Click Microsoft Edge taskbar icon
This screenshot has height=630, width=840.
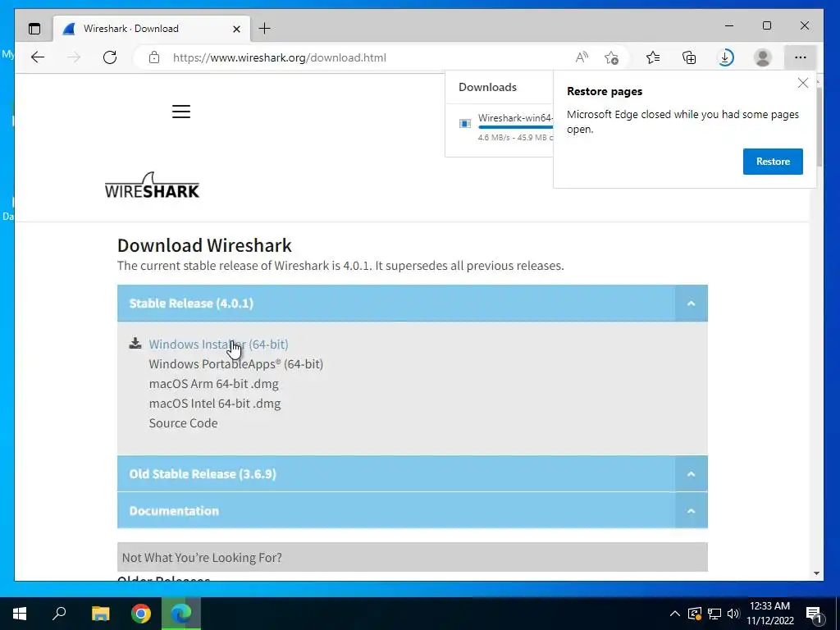(x=181, y=614)
